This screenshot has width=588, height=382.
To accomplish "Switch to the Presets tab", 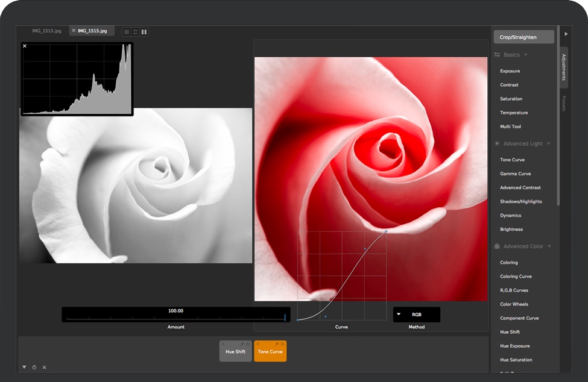I will [x=564, y=104].
